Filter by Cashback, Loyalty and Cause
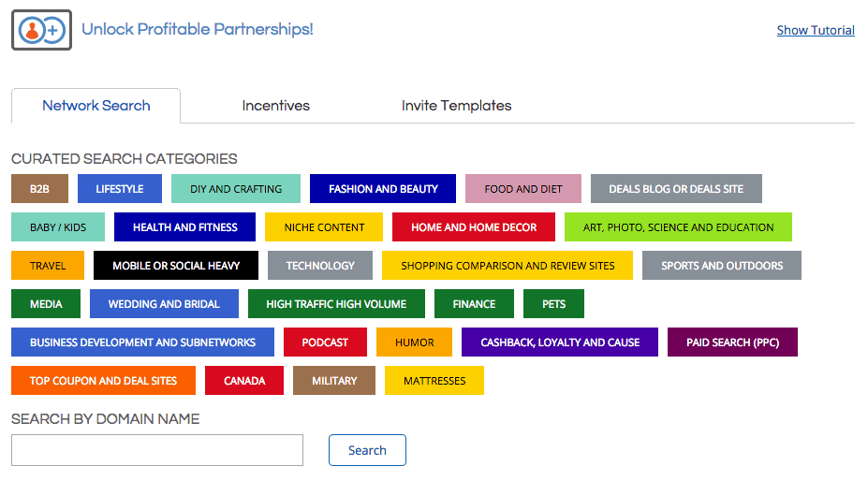 point(560,343)
